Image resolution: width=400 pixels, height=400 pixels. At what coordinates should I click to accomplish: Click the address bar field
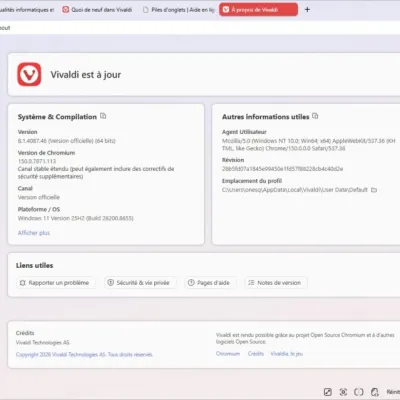[200, 28]
